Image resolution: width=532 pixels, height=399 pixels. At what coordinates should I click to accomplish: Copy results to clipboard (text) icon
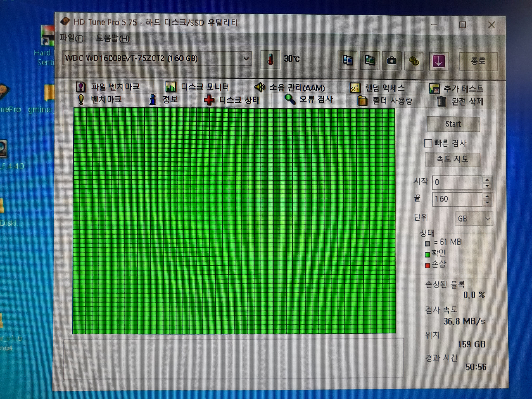click(347, 60)
